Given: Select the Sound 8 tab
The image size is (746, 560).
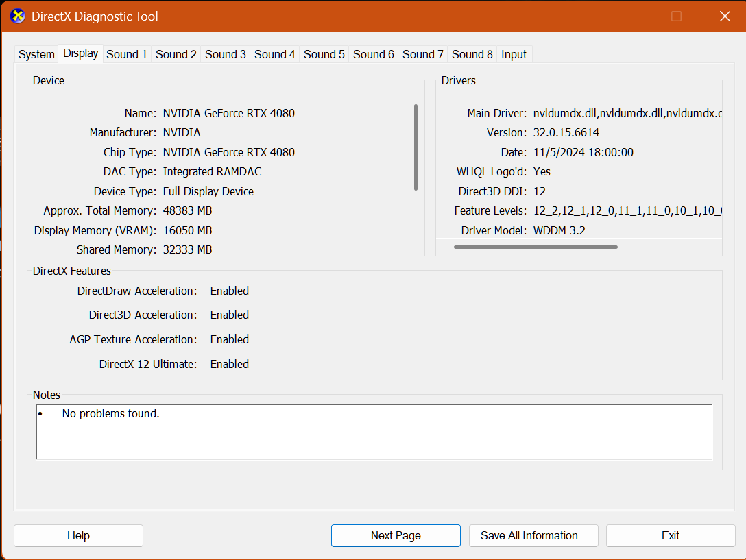Looking at the screenshot, I should [472, 54].
